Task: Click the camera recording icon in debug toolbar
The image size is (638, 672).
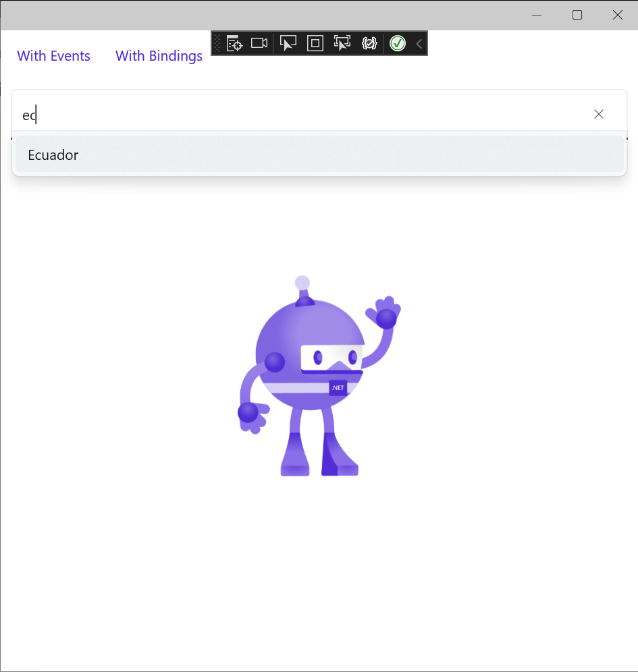Action: [x=259, y=43]
